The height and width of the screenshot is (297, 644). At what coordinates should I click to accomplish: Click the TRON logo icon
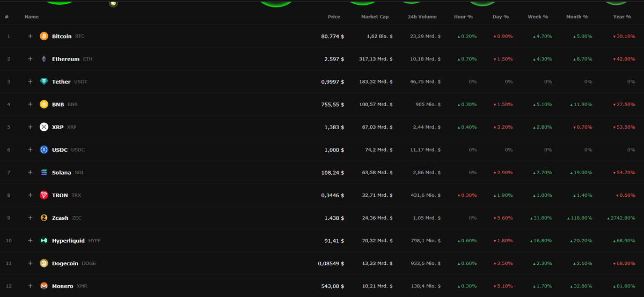click(x=44, y=195)
